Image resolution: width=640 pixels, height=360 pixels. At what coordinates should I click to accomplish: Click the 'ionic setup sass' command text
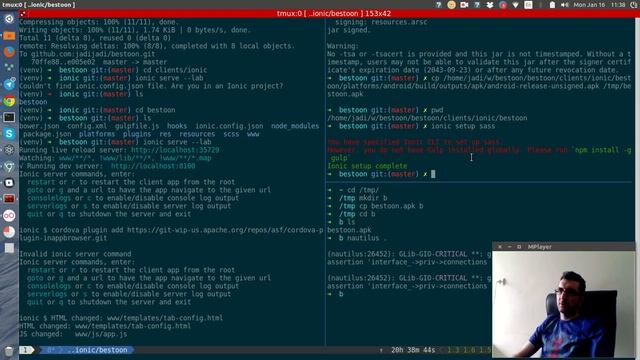coord(463,126)
